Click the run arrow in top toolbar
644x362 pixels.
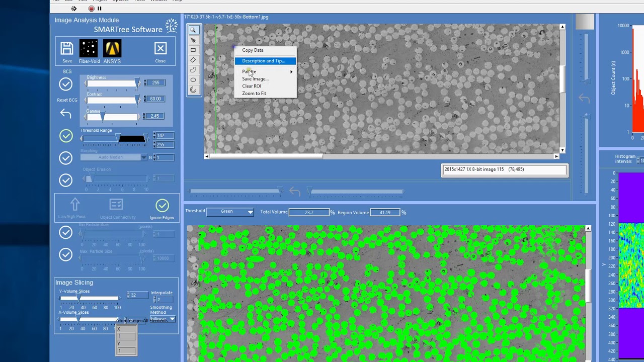click(x=74, y=9)
